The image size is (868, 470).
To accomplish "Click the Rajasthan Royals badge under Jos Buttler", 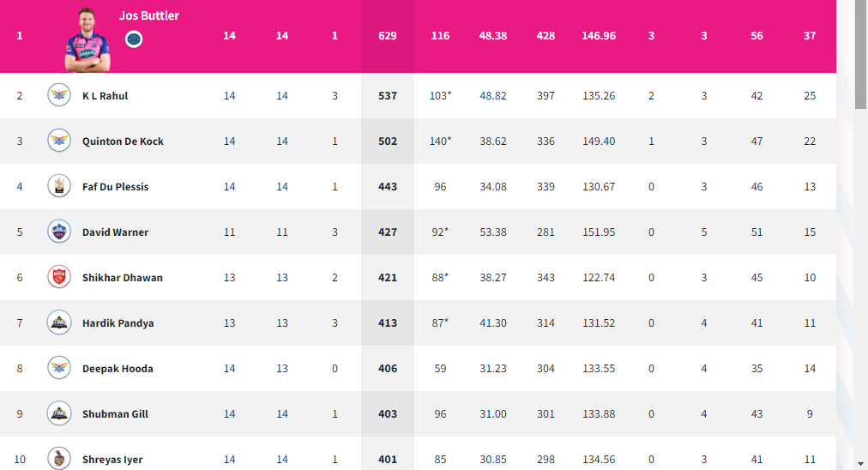I will click(134, 39).
